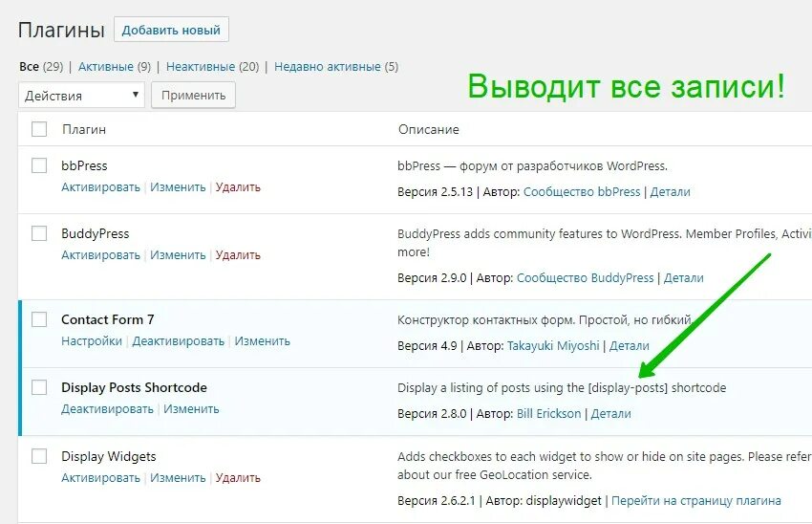Click "bbPress — форум от разработчиков" description
Image resolution: width=812 pixels, height=524 pixels.
click(x=532, y=165)
